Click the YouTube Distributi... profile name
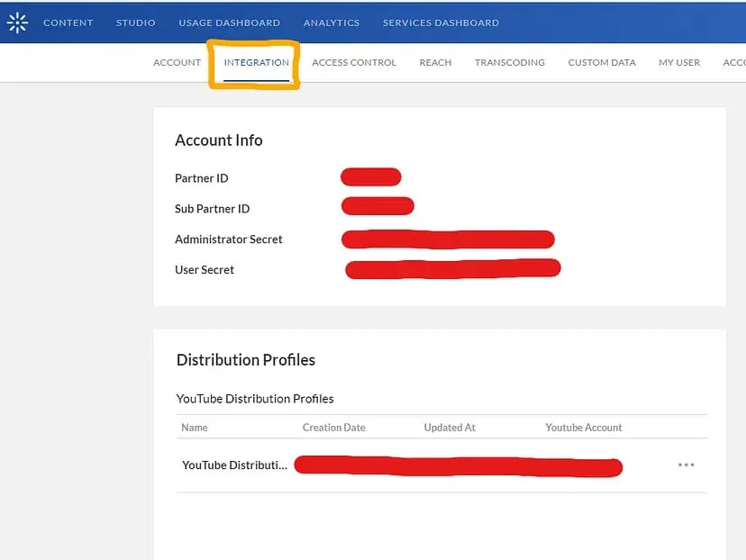The height and width of the screenshot is (560, 746). tap(234, 465)
